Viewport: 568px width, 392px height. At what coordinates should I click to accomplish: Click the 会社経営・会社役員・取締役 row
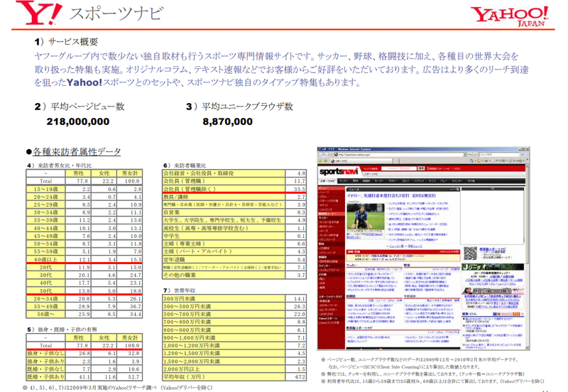click(234, 173)
